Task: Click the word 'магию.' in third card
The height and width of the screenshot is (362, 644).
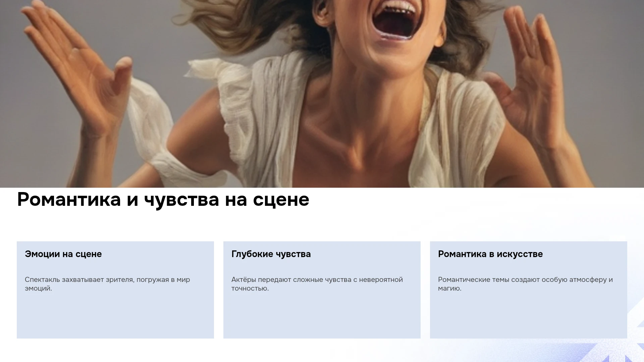Action: (x=449, y=289)
